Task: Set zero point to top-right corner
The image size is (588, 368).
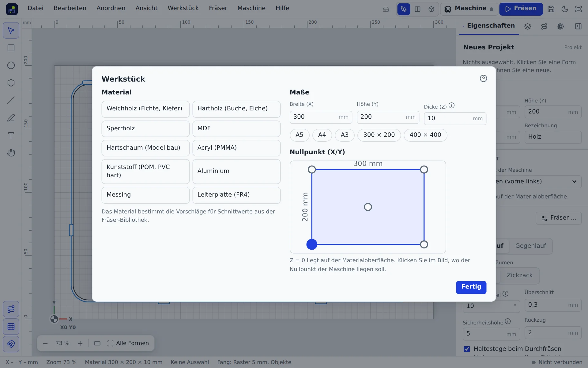Action: [424, 170]
